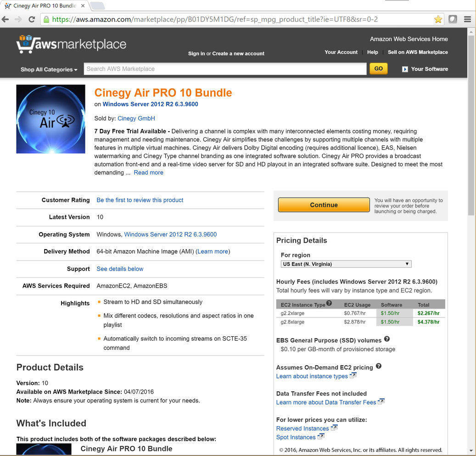
Task: Click the Cinegy 10 Air product image
Action: tap(50, 119)
